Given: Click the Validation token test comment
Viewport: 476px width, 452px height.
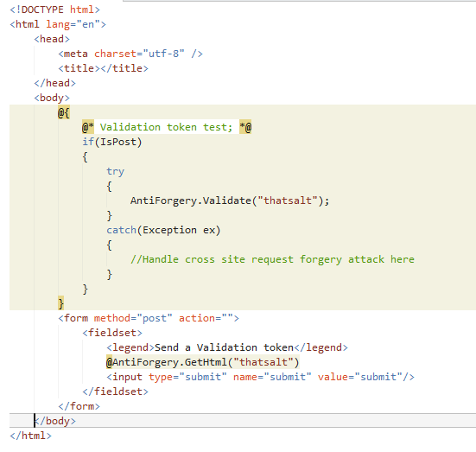Looking at the screenshot, I should [167, 127].
